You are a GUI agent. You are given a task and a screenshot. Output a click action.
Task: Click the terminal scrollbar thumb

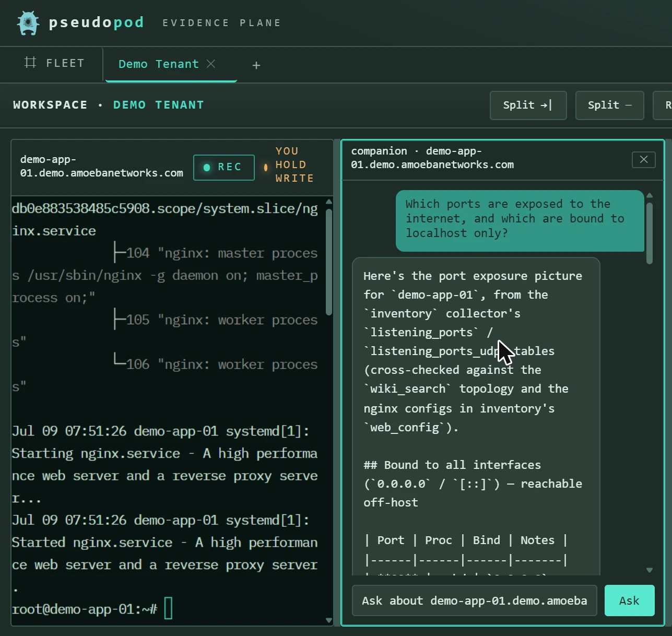(329, 262)
